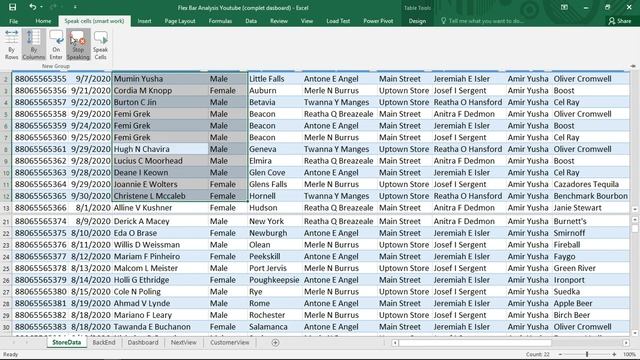This screenshot has width=640, height=360.
Task: Select the By Rows speak option
Action: point(11,45)
